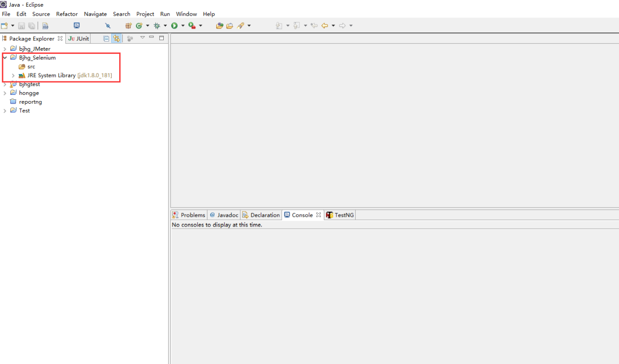Expand the hongge project

click(x=5, y=93)
